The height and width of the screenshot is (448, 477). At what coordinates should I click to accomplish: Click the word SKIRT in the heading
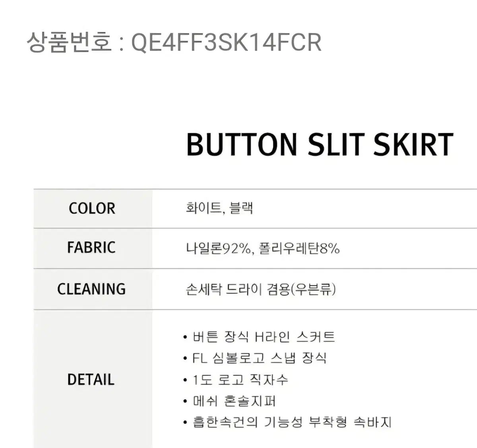click(x=413, y=144)
